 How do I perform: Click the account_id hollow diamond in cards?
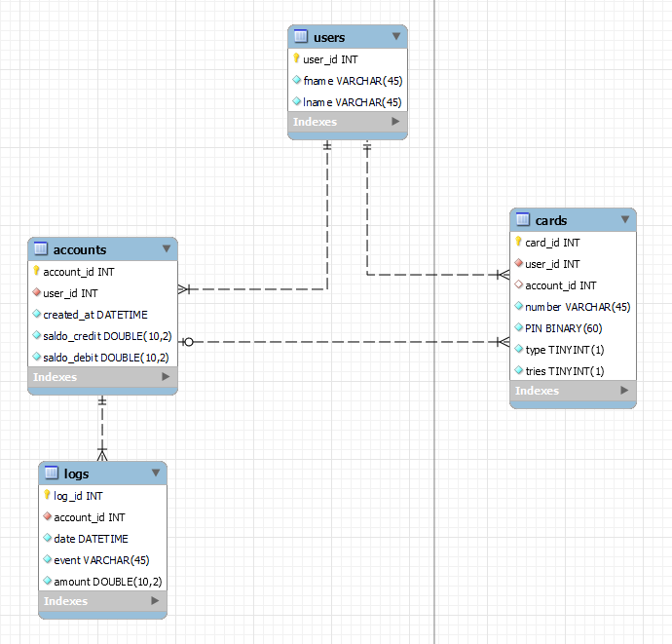pyautogui.click(x=518, y=284)
